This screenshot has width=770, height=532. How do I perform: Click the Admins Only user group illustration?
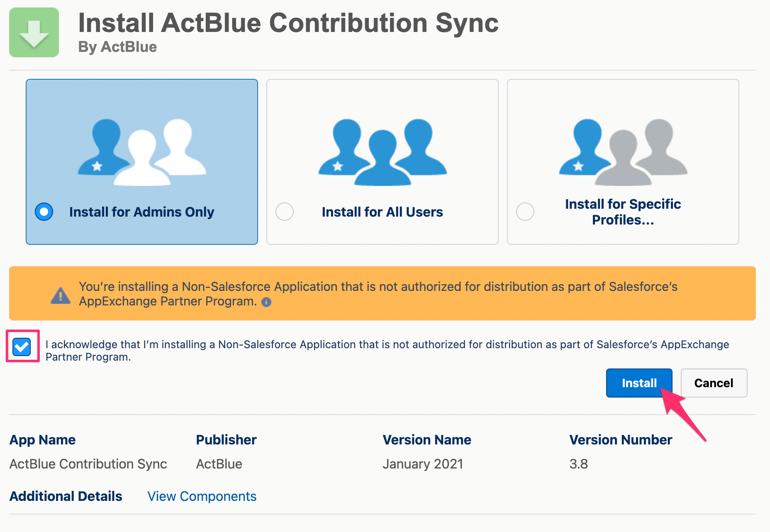click(x=142, y=152)
